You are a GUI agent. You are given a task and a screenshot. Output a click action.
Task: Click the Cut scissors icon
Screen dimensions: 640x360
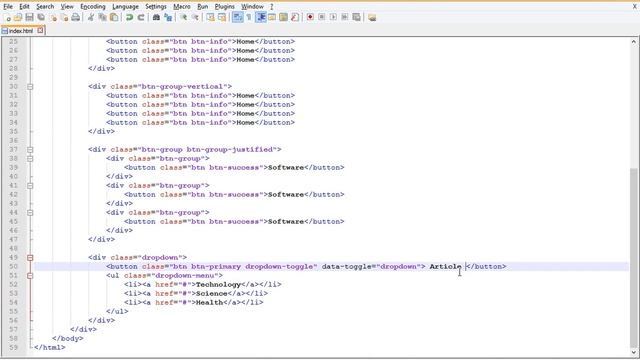point(91,18)
